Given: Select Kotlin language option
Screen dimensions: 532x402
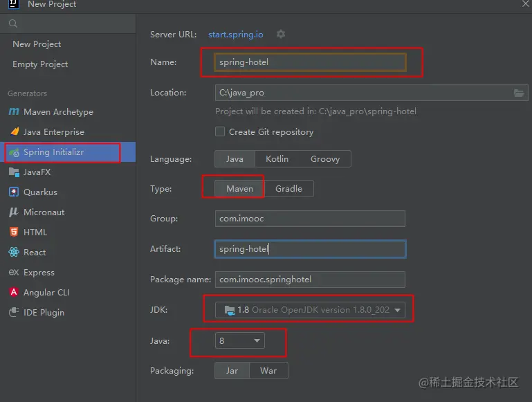Looking at the screenshot, I should pyautogui.click(x=277, y=159).
